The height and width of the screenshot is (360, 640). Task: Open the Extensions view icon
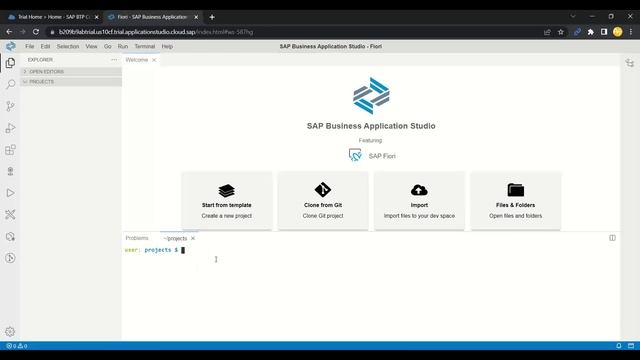tap(10, 150)
